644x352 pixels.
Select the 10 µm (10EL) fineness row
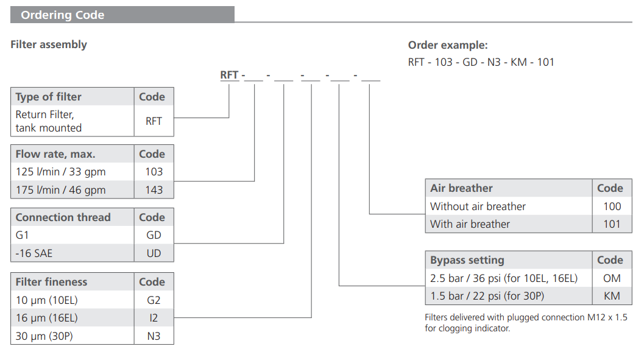tap(46, 300)
